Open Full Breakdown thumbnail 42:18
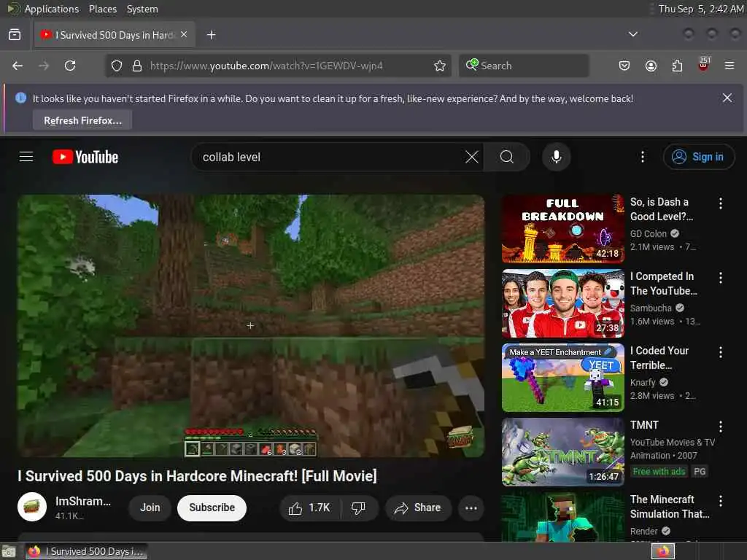 [563, 228]
